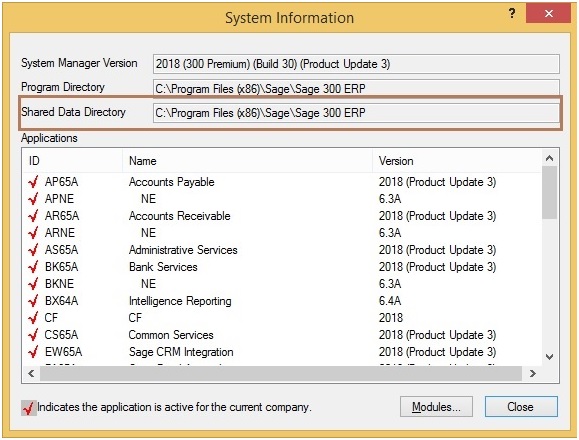579x440 pixels.
Task: Click the list scroll up arrow
Action: tap(549, 158)
